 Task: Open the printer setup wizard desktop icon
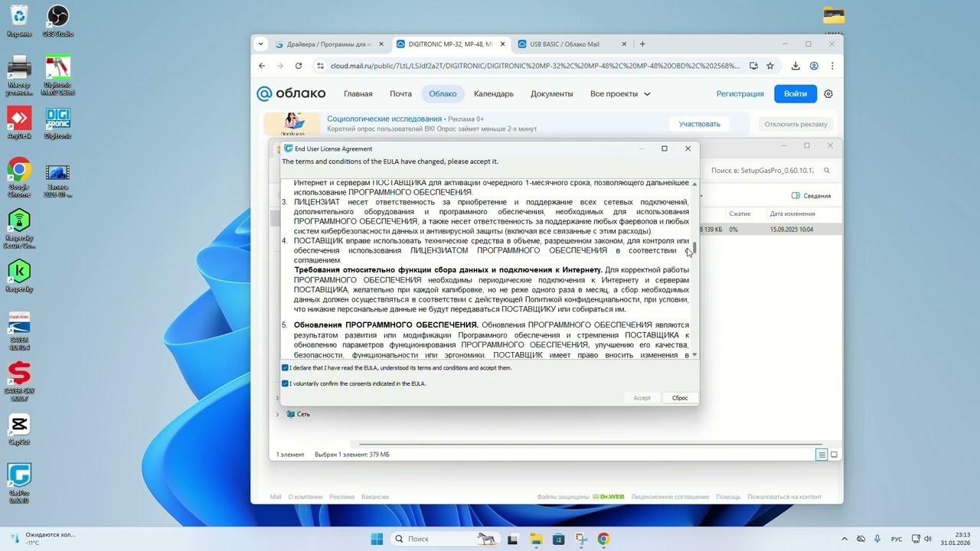pos(19,74)
